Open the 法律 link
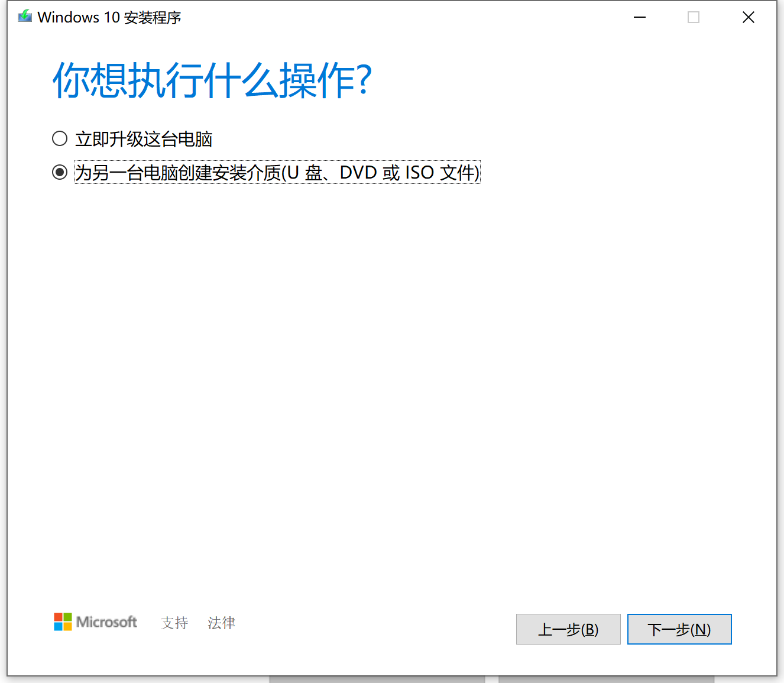Screen dimensions: 784x683 tap(222, 623)
